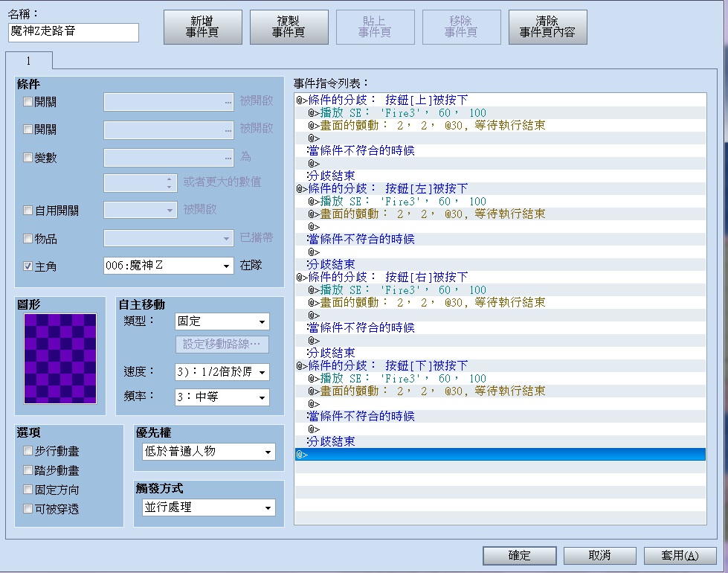The height and width of the screenshot is (573, 728).
Task: Toggle the 步行動畫 option checkbox
Action: [x=28, y=451]
